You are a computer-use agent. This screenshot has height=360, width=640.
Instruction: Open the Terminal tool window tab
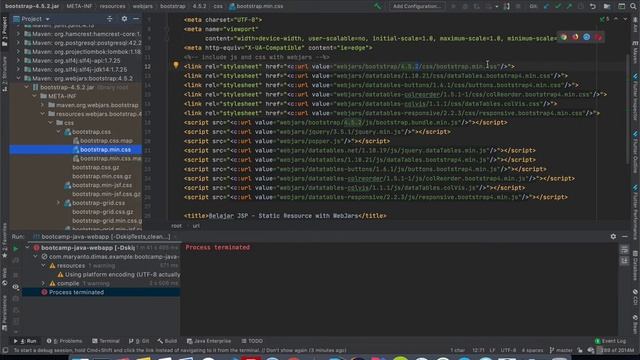click(x=106, y=341)
